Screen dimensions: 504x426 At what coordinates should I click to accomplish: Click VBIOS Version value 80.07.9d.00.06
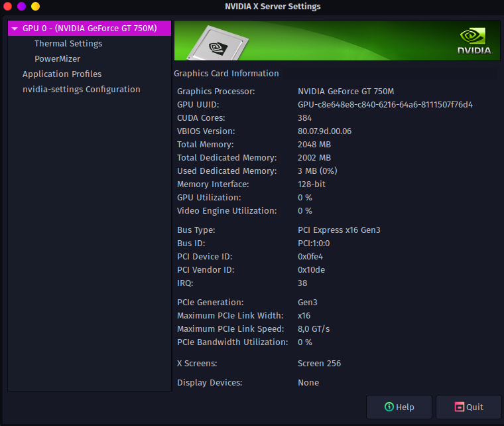tap(324, 131)
